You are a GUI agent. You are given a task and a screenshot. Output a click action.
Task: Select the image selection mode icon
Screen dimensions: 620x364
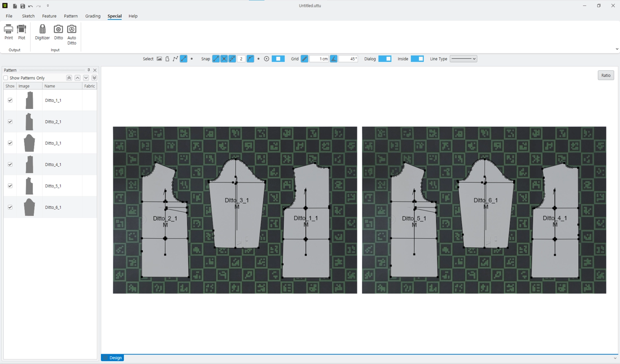159,59
